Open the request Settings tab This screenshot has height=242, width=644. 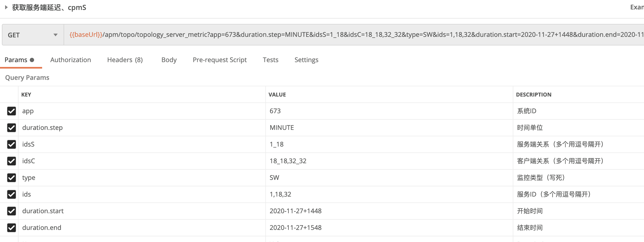tap(306, 60)
